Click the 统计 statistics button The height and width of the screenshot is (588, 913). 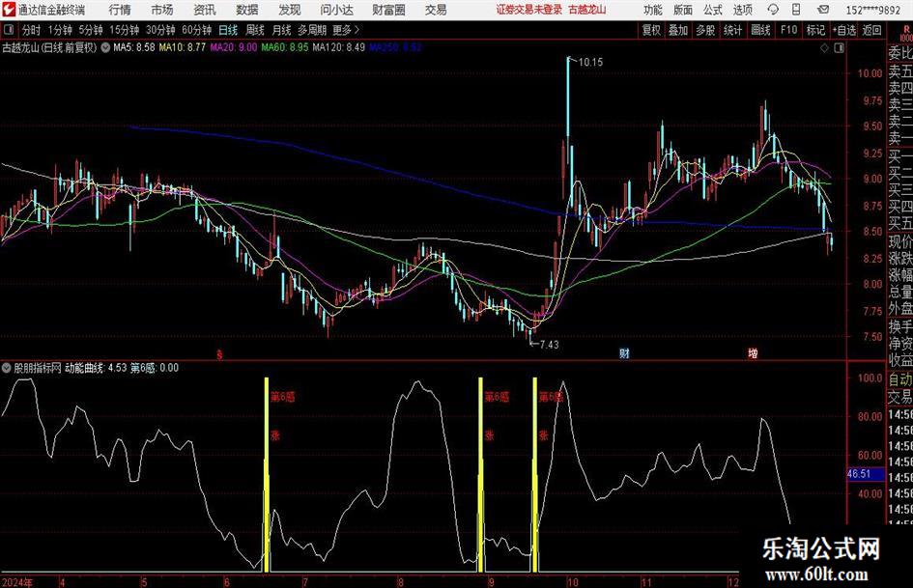pyautogui.click(x=732, y=30)
